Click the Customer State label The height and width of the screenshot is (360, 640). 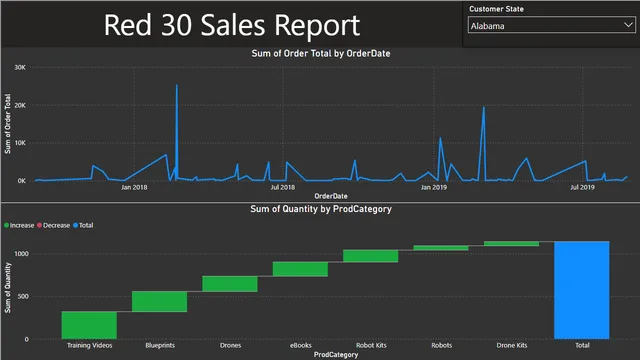click(x=496, y=9)
